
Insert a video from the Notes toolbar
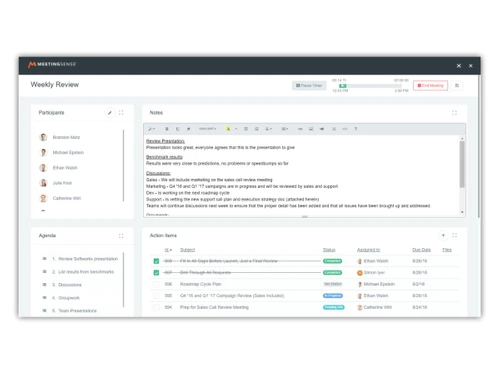(322, 129)
